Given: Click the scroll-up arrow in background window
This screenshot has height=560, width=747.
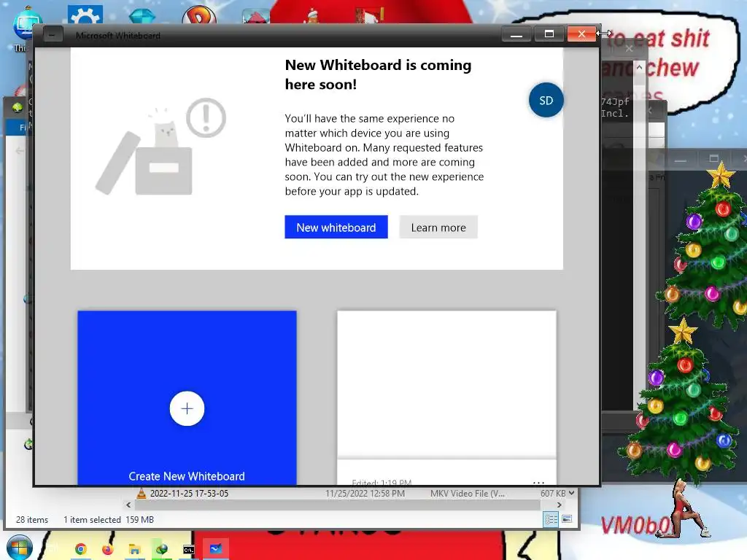Looking at the screenshot, I should click(639, 67).
